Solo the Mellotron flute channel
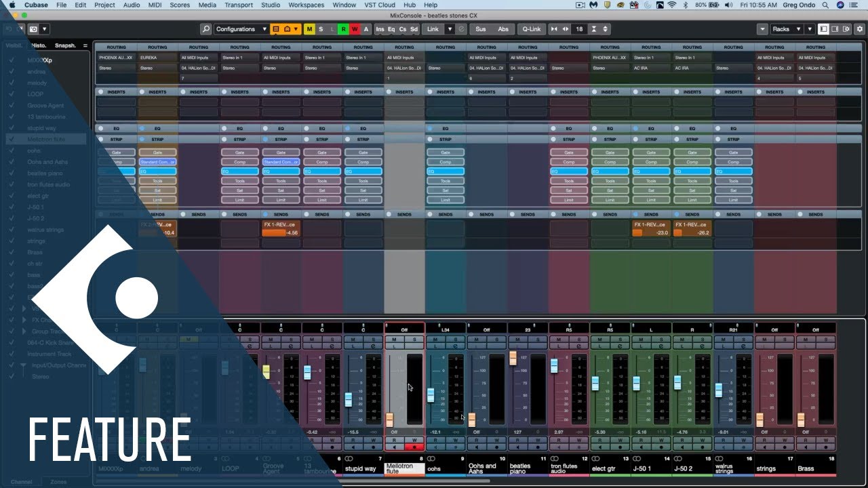Image resolution: width=868 pixels, height=488 pixels. [414, 339]
